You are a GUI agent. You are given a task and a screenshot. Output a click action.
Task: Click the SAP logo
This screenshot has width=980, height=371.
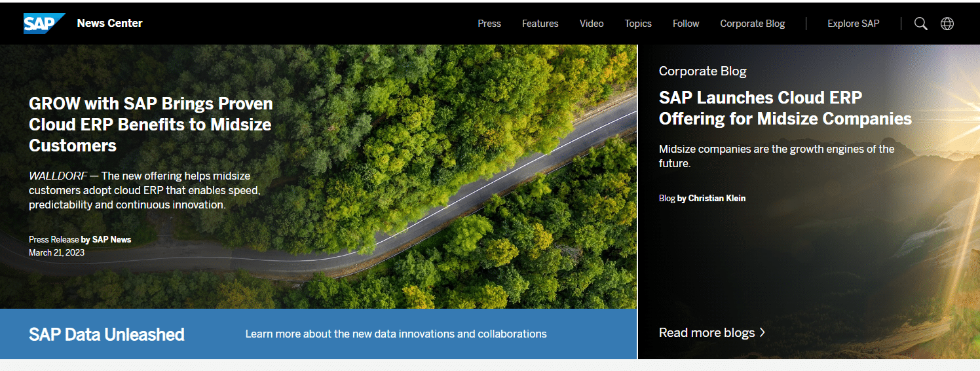(x=43, y=24)
